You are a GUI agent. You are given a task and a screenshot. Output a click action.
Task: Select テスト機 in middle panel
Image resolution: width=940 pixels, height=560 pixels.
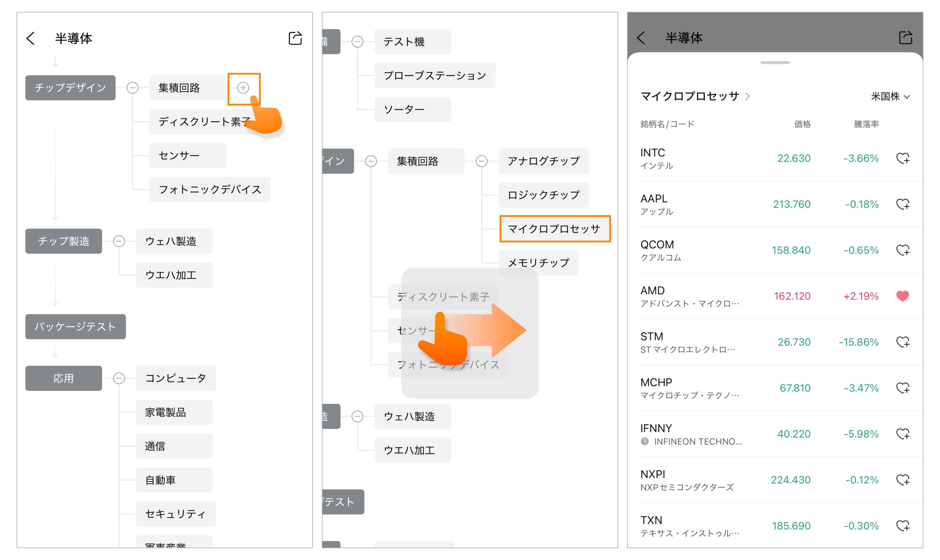click(413, 41)
